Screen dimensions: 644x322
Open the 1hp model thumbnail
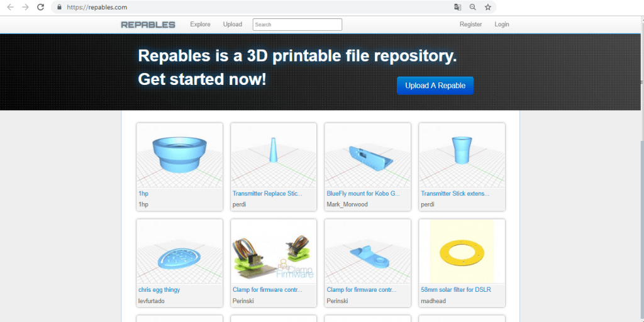[x=179, y=156]
